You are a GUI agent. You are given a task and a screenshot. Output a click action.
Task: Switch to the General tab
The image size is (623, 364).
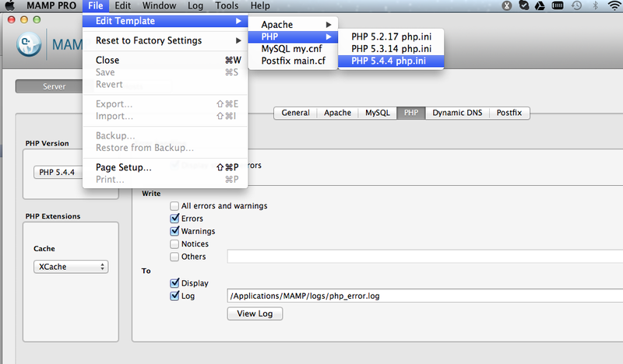click(295, 113)
